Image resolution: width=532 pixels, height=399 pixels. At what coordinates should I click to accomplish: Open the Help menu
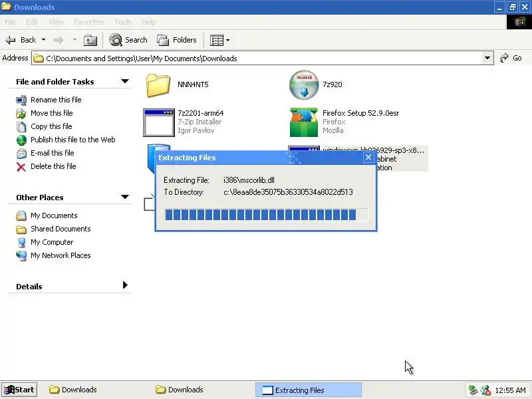coord(148,22)
